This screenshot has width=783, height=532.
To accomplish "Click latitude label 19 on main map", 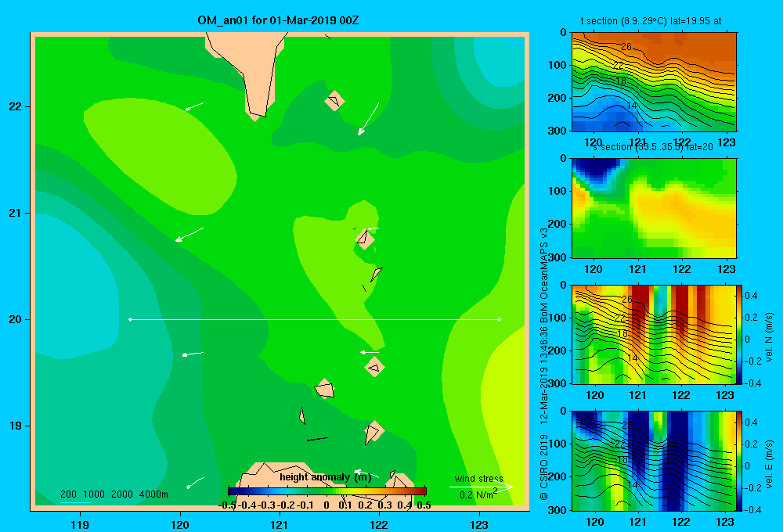I will pyautogui.click(x=15, y=426).
